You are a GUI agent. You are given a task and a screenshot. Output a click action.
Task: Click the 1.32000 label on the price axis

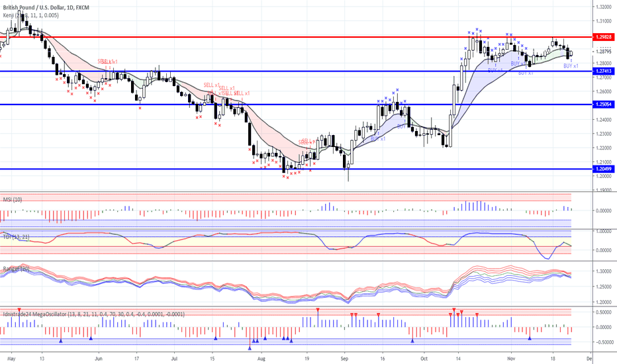[602, 7]
